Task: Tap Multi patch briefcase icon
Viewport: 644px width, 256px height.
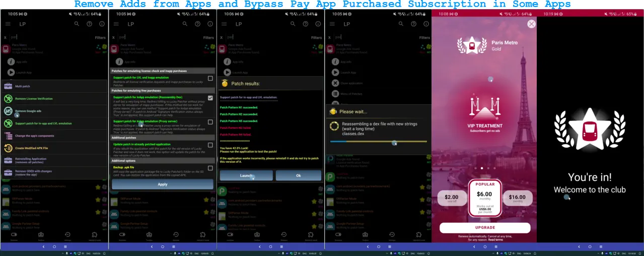Action: coord(8,86)
